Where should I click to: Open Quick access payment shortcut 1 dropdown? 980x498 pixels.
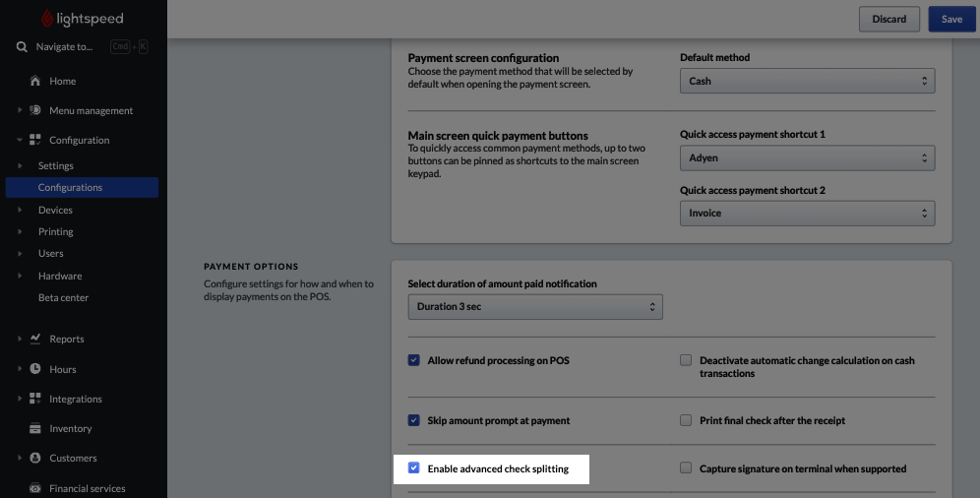coord(807,157)
